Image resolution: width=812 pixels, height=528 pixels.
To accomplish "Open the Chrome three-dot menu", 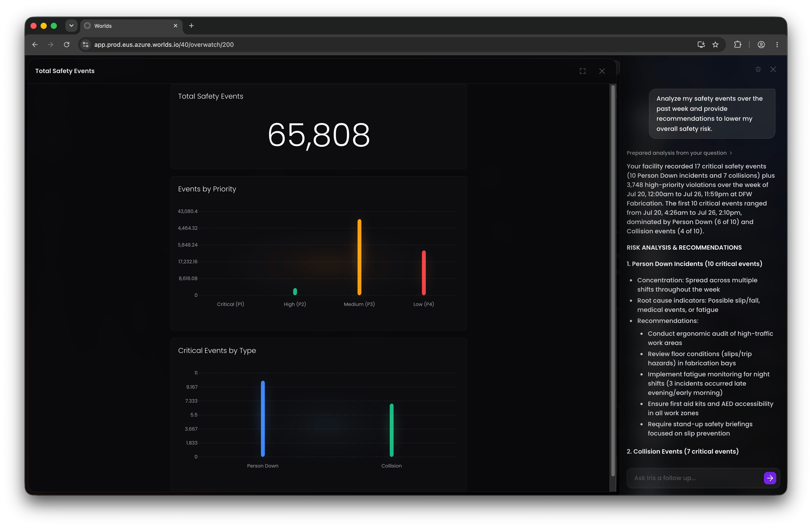I will pos(777,44).
